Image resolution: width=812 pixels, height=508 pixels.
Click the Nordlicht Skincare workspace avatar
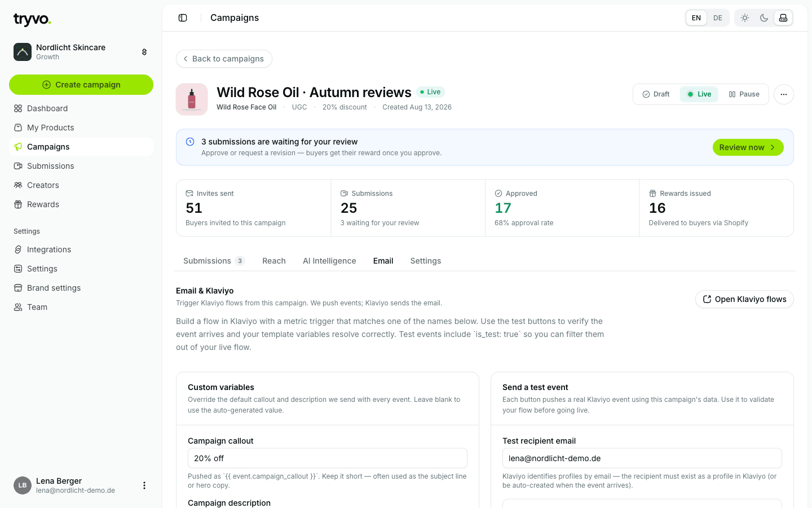click(23, 52)
